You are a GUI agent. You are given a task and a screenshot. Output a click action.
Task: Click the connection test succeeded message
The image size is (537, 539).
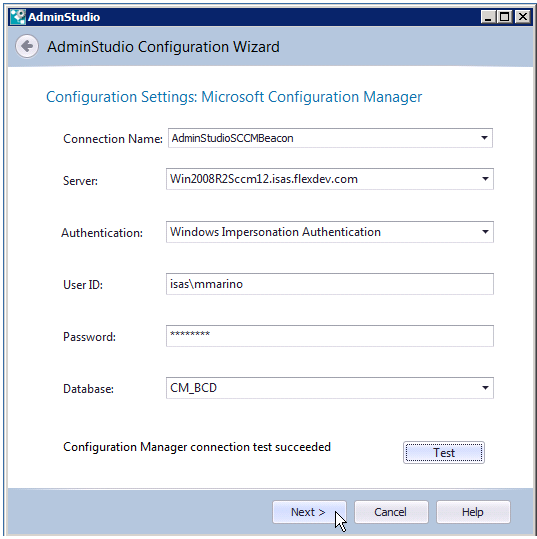pyautogui.click(x=197, y=447)
